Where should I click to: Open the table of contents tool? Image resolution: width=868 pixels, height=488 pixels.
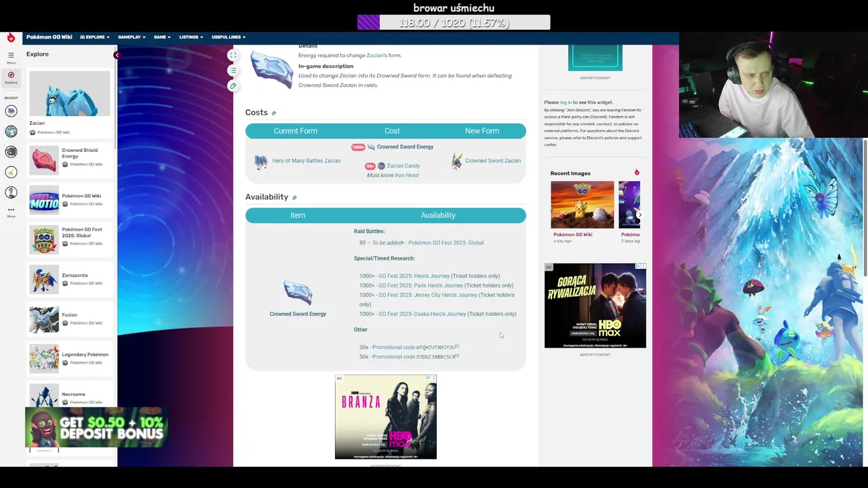[x=233, y=70]
